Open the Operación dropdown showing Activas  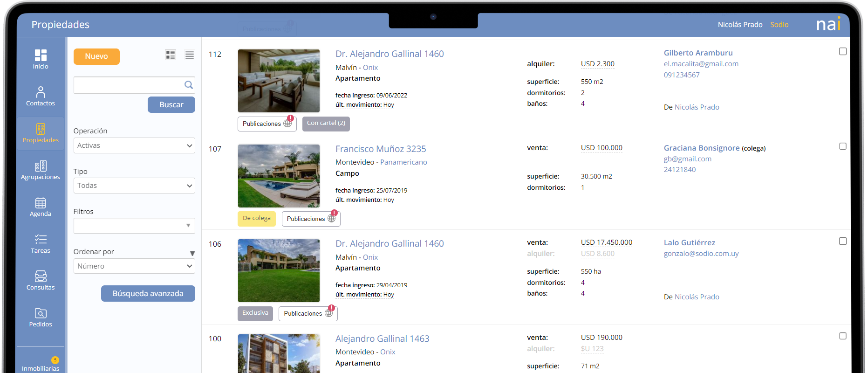pos(134,145)
